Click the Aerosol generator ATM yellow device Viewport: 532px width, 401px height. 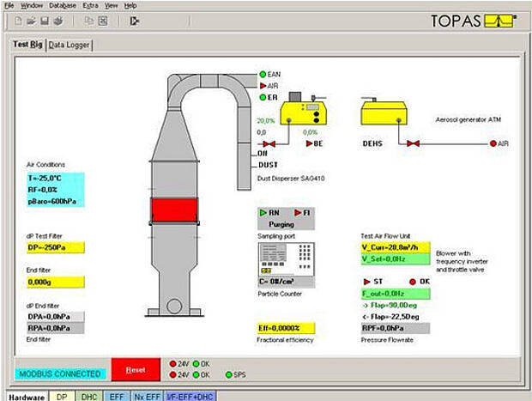tap(384, 112)
